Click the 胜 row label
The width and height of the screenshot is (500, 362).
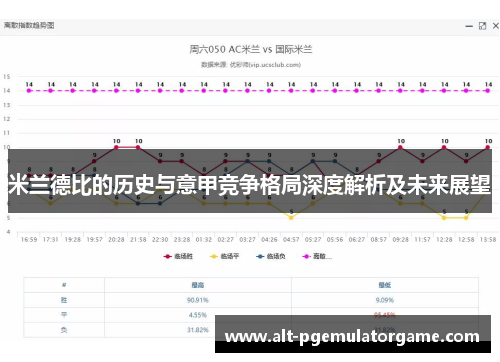point(64,300)
